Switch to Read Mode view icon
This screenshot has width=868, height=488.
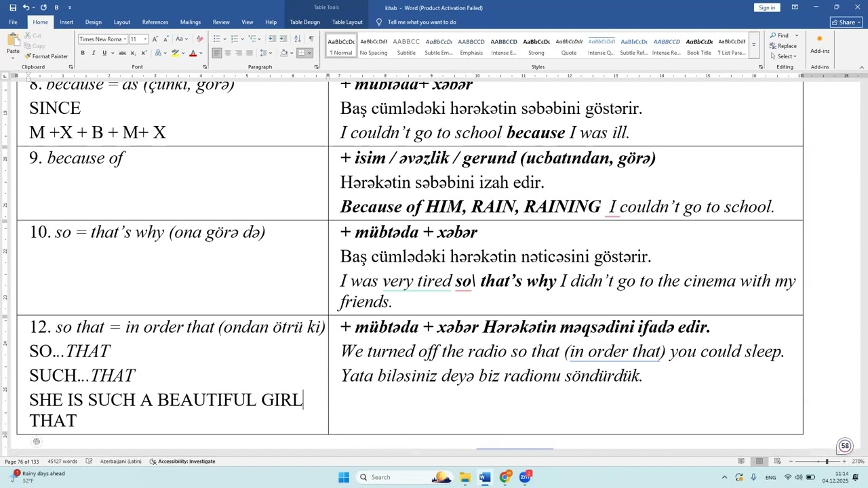(x=742, y=462)
